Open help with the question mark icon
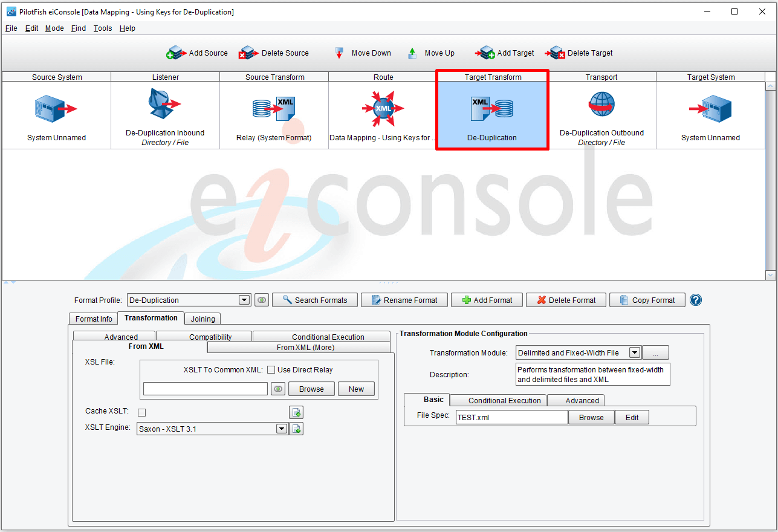The height and width of the screenshot is (532, 778). click(696, 300)
